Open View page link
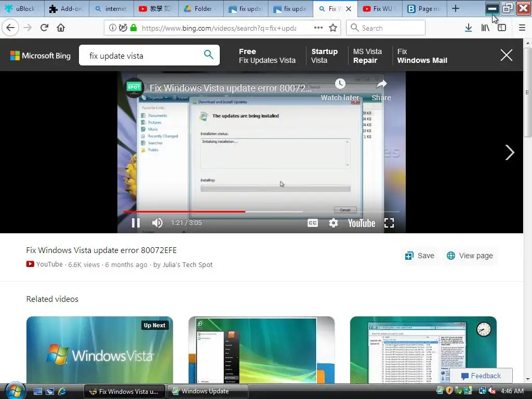The height and width of the screenshot is (399, 532). [470, 256]
